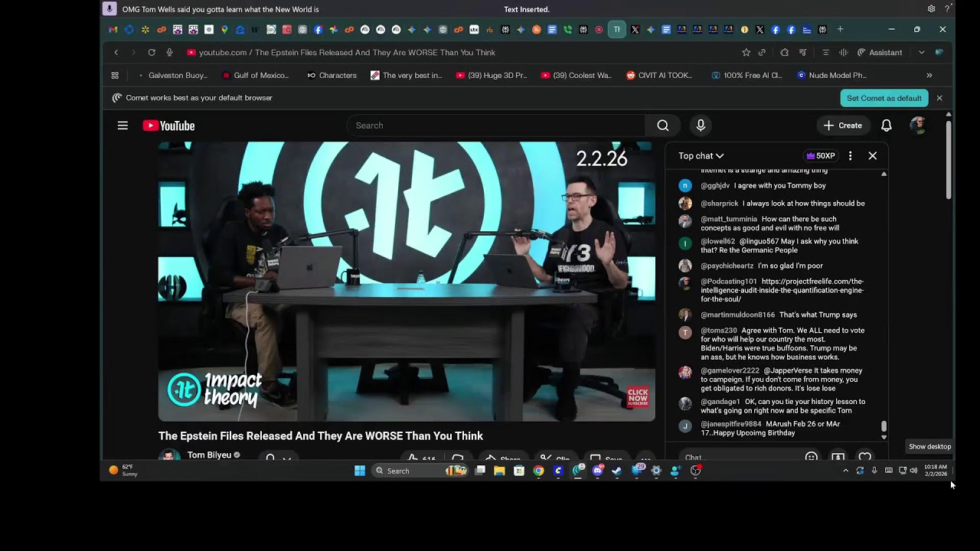
Task: Go to the YouTube home logo
Action: tap(168, 126)
